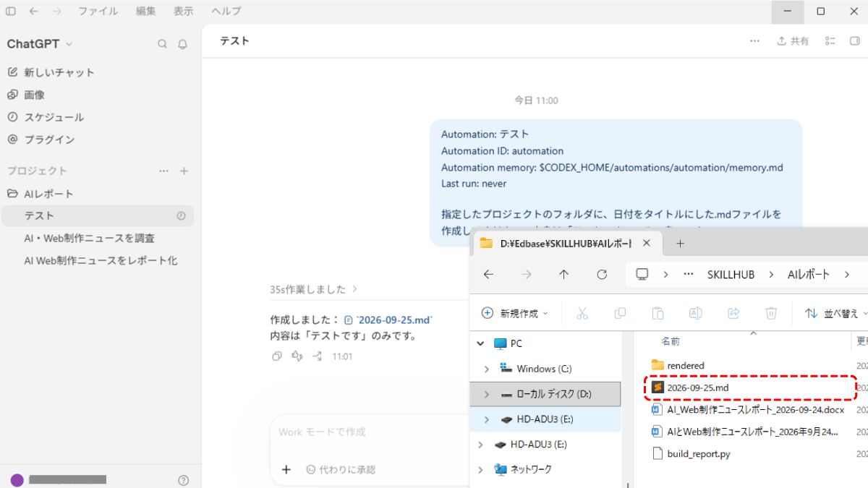
Task: Click the Copy icon in Explorer toolbar
Action: click(x=620, y=313)
